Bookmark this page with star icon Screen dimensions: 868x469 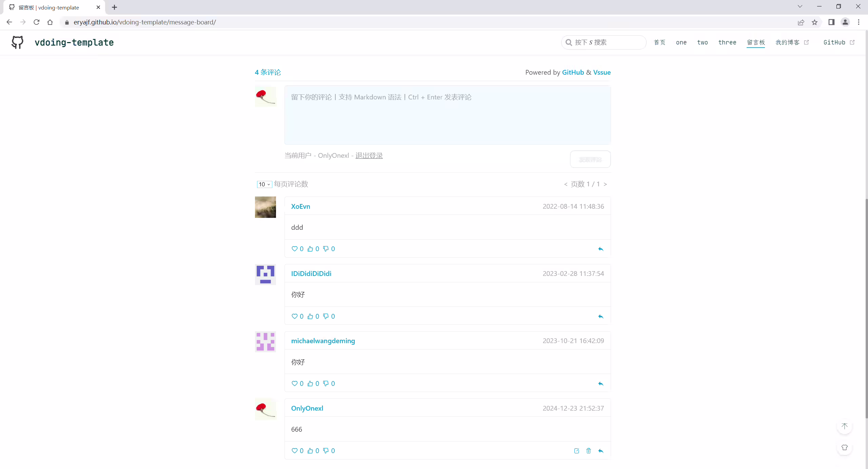(814, 22)
